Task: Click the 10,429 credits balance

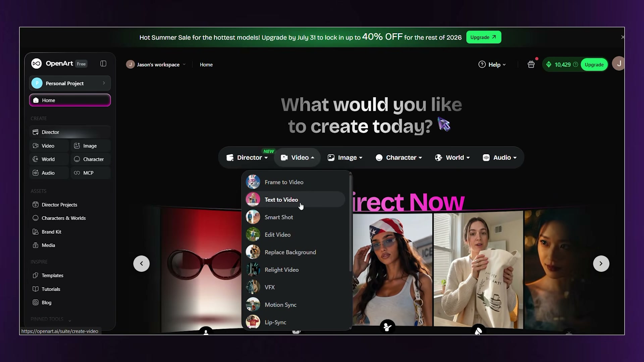Action: (562, 65)
